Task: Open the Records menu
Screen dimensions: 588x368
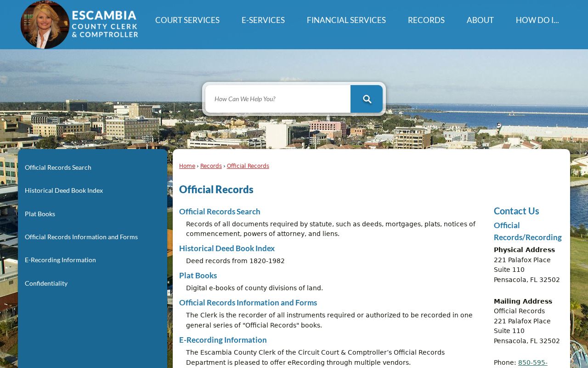Action: click(426, 20)
